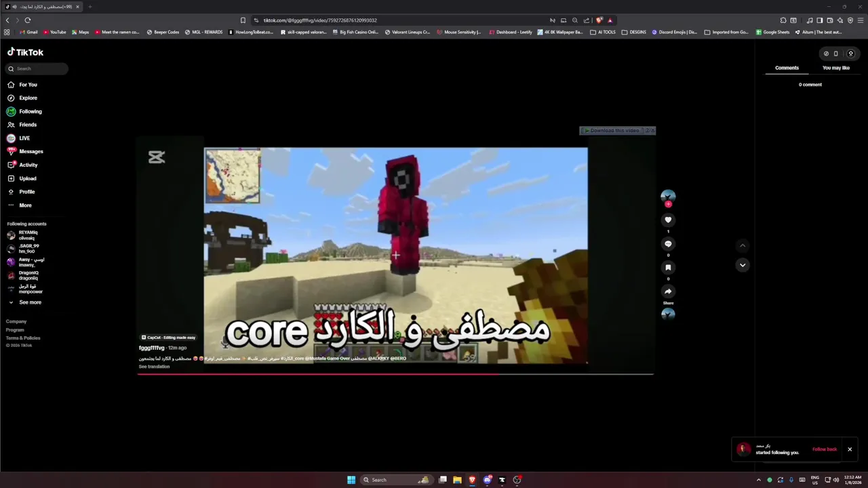Open menpoower following account

(x=24, y=289)
